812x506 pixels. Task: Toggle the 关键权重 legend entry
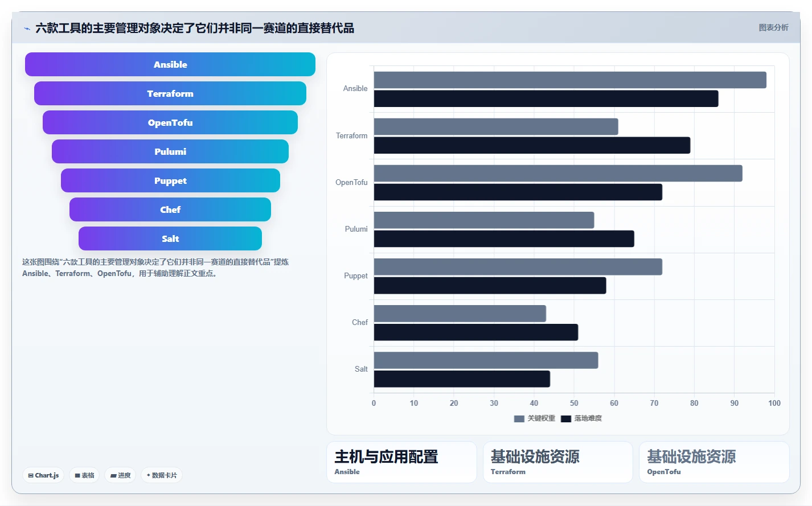pyautogui.click(x=534, y=418)
